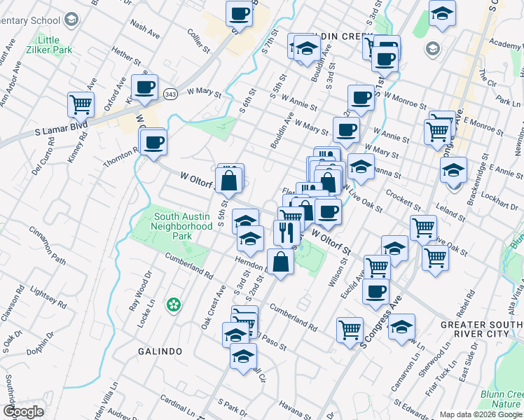Select the graduation cap marker at top right corner
Screen dimensions: 524x420
[x=443, y=15]
